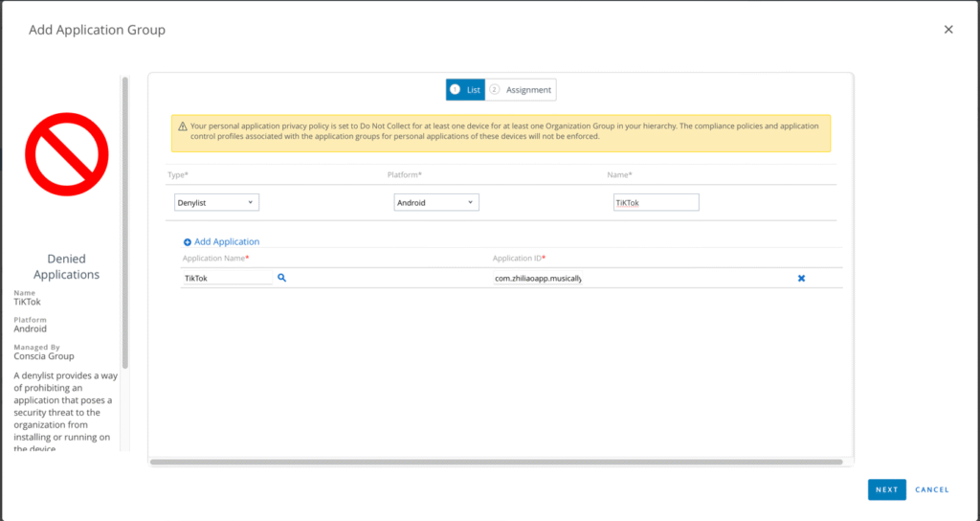This screenshot has height=521, width=980.
Task: Click the Application Name column label
Action: (x=215, y=259)
